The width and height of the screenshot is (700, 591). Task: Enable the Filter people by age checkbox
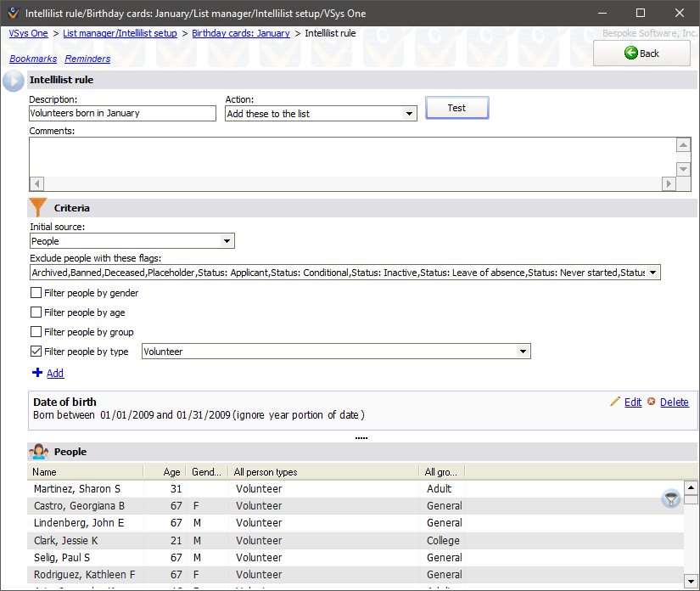(36, 312)
